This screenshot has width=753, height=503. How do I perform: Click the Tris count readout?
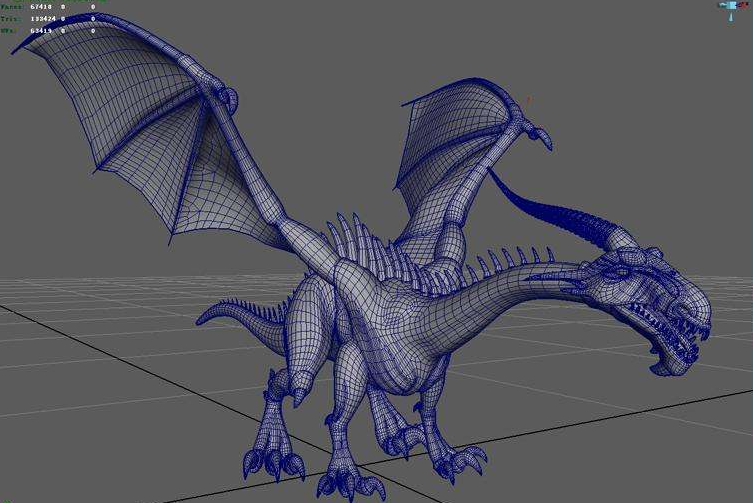(x=42, y=17)
